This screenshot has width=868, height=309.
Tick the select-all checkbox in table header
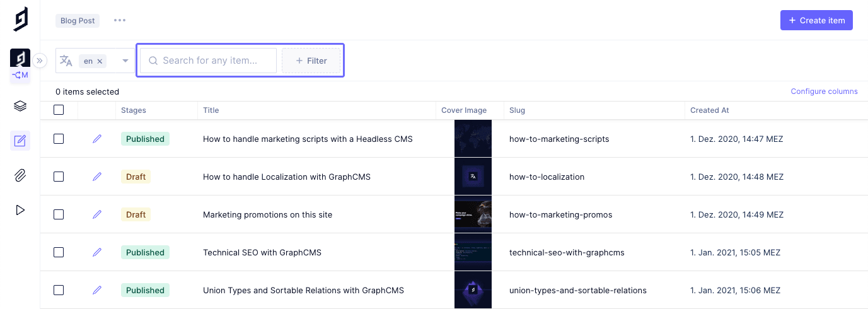click(x=59, y=110)
